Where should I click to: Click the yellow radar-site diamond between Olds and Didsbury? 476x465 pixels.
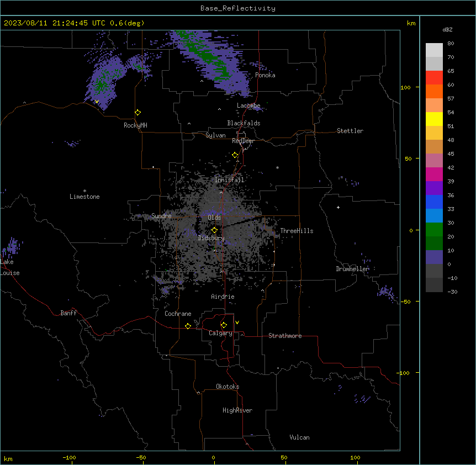[214, 230]
